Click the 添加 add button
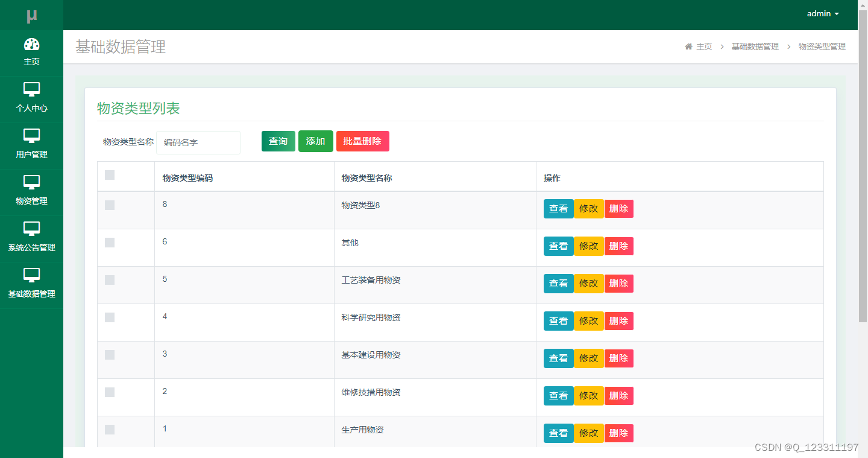 click(x=316, y=141)
